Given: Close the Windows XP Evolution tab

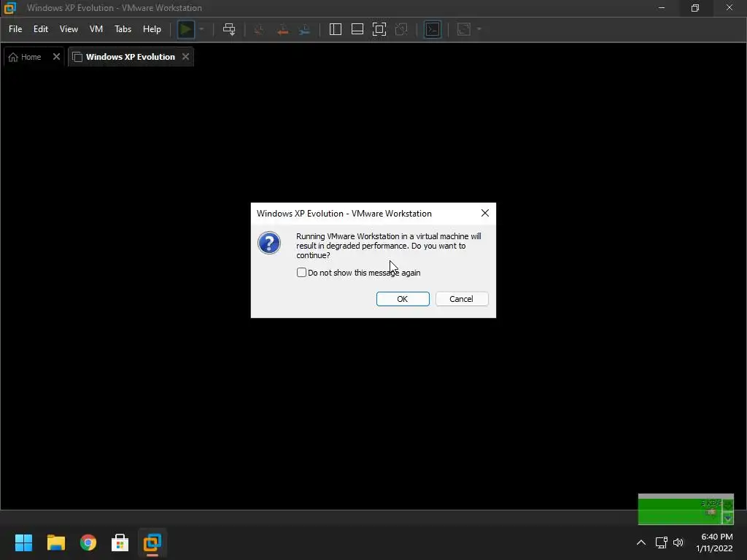Looking at the screenshot, I should pyautogui.click(x=186, y=57).
